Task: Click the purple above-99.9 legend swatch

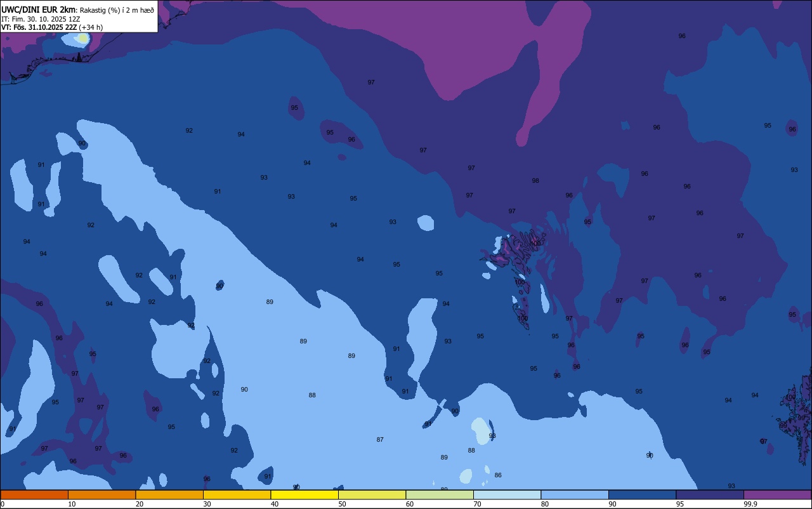Action: coord(778,494)
